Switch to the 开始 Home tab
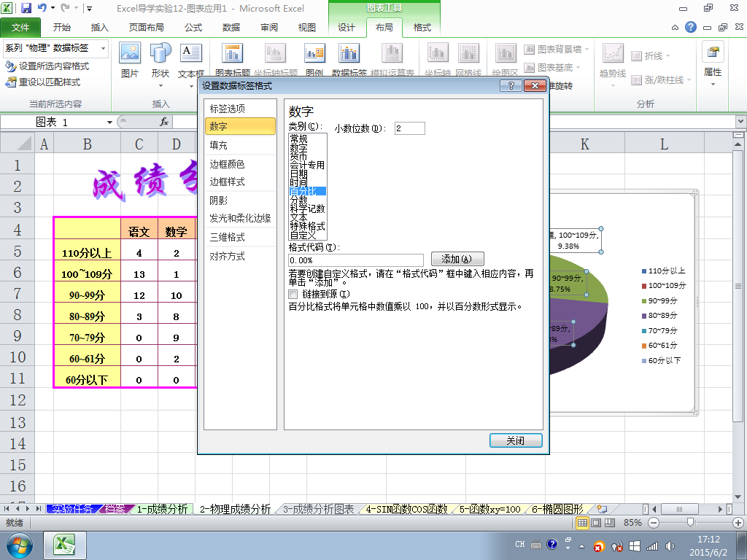The image size is (747, 560). coord(61,28)
